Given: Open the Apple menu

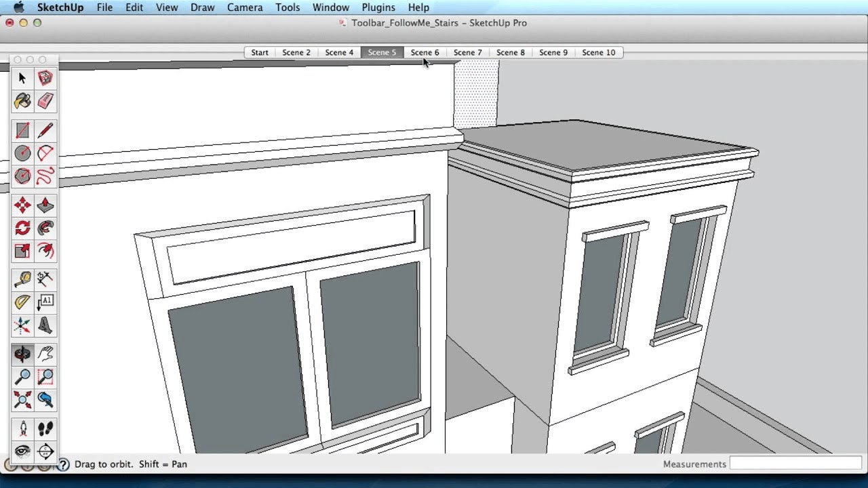Looking at the screenshot, I should (18, 7).
